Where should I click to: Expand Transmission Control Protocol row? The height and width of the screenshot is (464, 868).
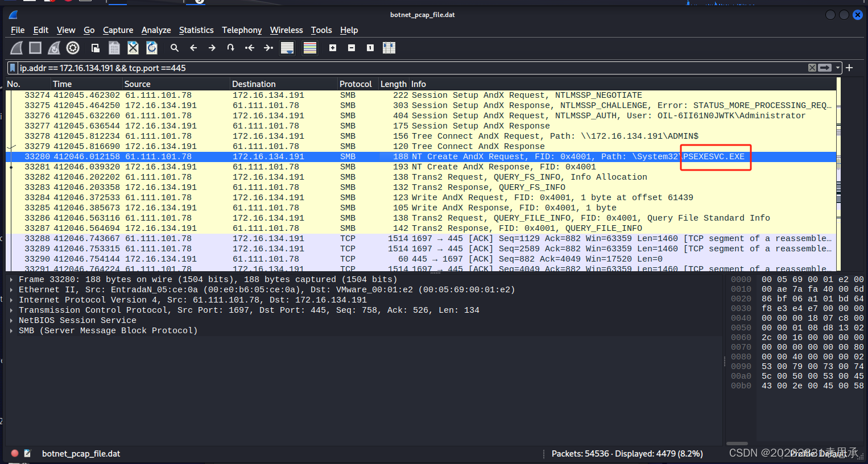11,310
